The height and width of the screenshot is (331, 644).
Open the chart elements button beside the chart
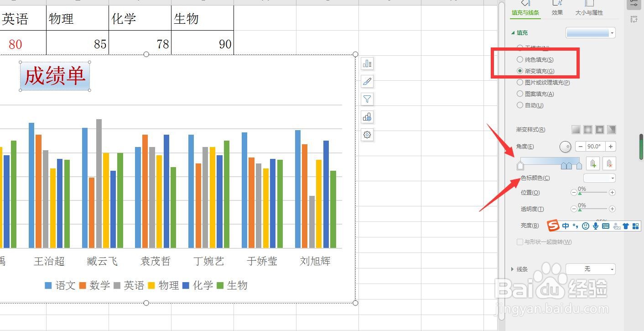coord(367,64)
